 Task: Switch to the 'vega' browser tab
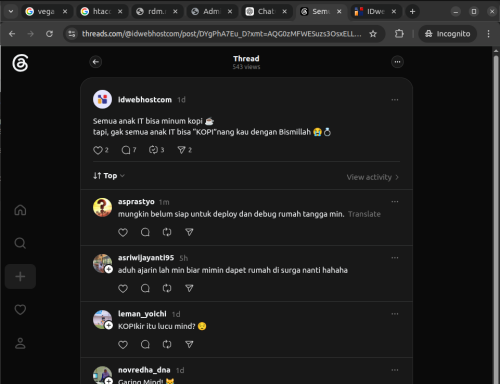(45, 11)
